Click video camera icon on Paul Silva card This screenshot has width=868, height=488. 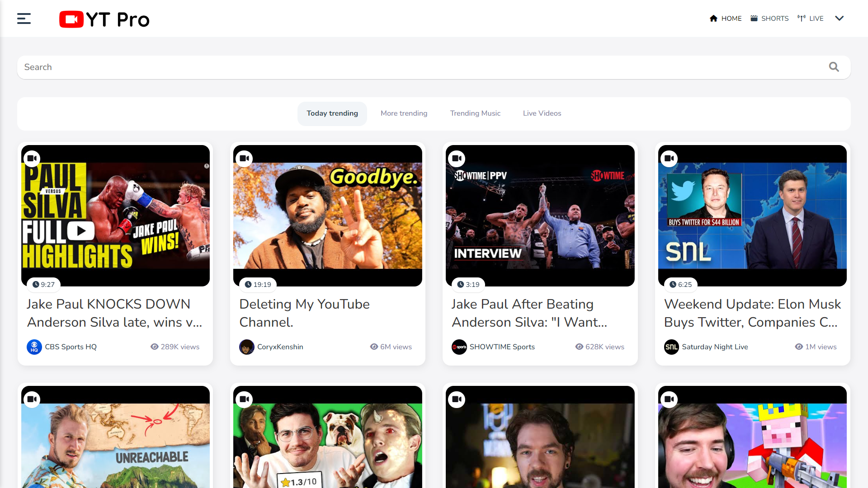pos(32,159)
